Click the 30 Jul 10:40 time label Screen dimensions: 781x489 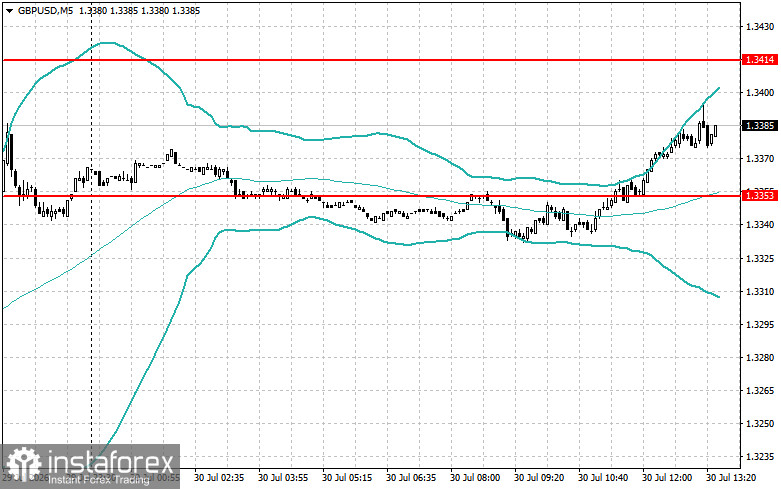point(603,478)
